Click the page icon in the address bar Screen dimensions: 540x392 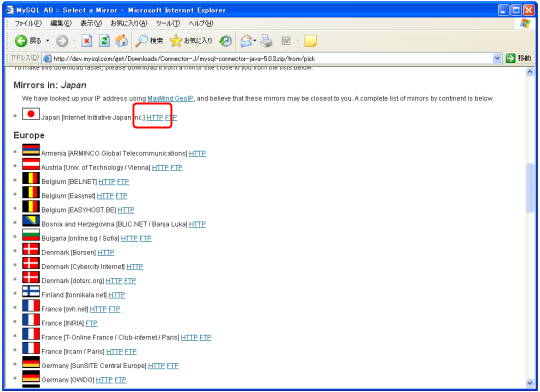click(x=47, y=59)
